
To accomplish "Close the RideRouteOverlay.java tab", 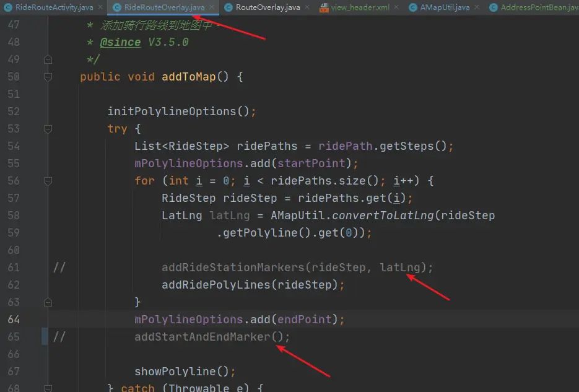I will [212, 7].
